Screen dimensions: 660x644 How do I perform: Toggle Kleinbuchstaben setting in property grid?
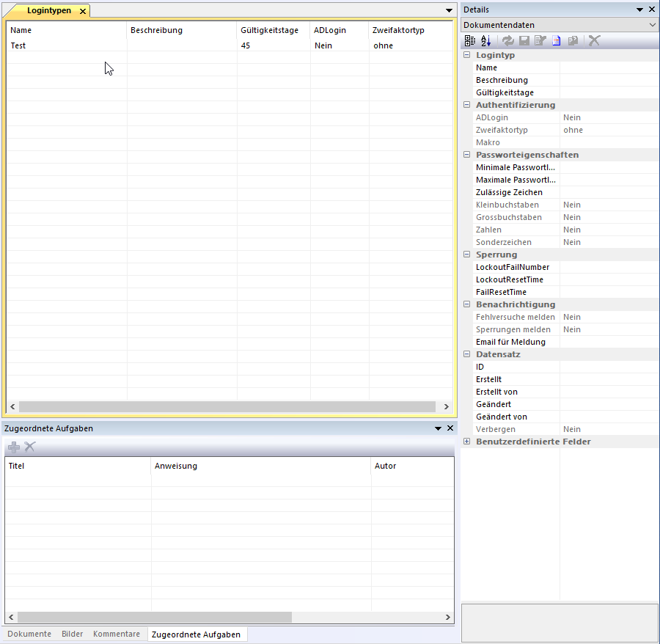tap(572, 205)
